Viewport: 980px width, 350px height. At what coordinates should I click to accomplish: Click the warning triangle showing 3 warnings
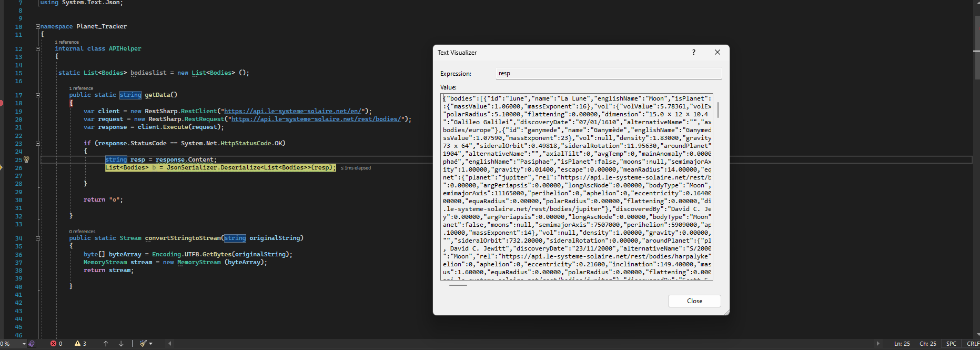tap(78, 344)
